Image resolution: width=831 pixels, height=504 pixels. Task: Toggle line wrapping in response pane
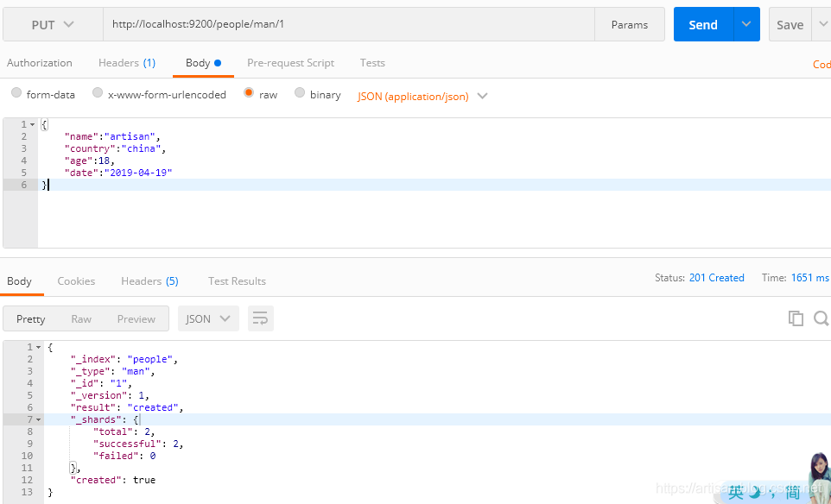pos(261,318)
